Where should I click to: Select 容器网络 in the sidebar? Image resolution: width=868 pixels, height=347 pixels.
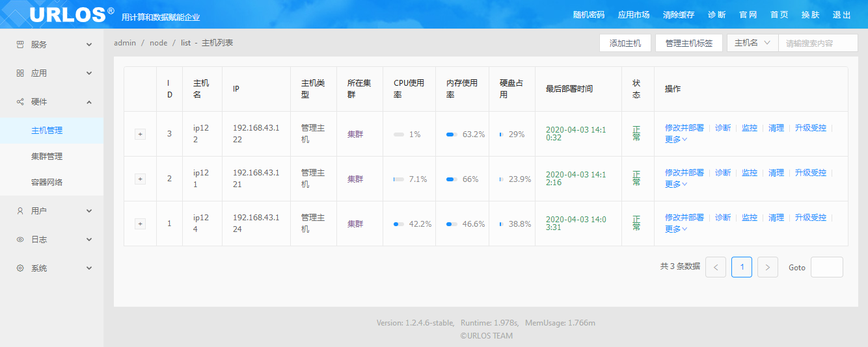tap(47, 183)
